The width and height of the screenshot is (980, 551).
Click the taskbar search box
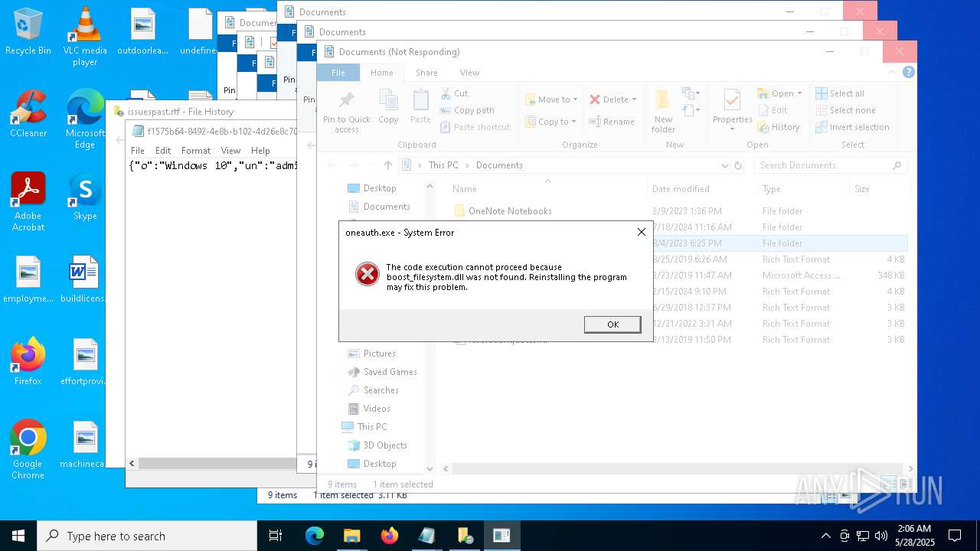point(147,536)
